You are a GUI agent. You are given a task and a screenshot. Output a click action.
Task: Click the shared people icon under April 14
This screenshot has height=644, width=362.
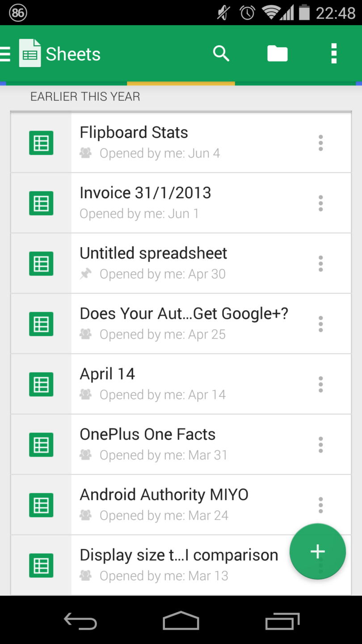[85, 394]
